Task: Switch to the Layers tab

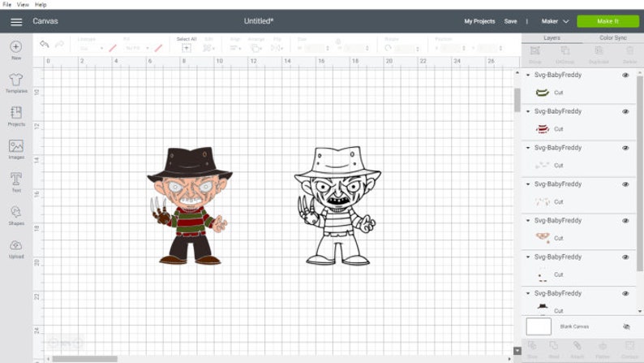Action: pyautogui.click(x=552, y=38)
